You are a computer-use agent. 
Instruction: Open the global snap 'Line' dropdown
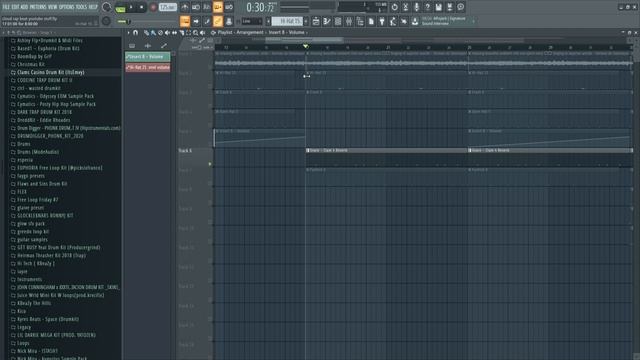(x=251, y=21)
